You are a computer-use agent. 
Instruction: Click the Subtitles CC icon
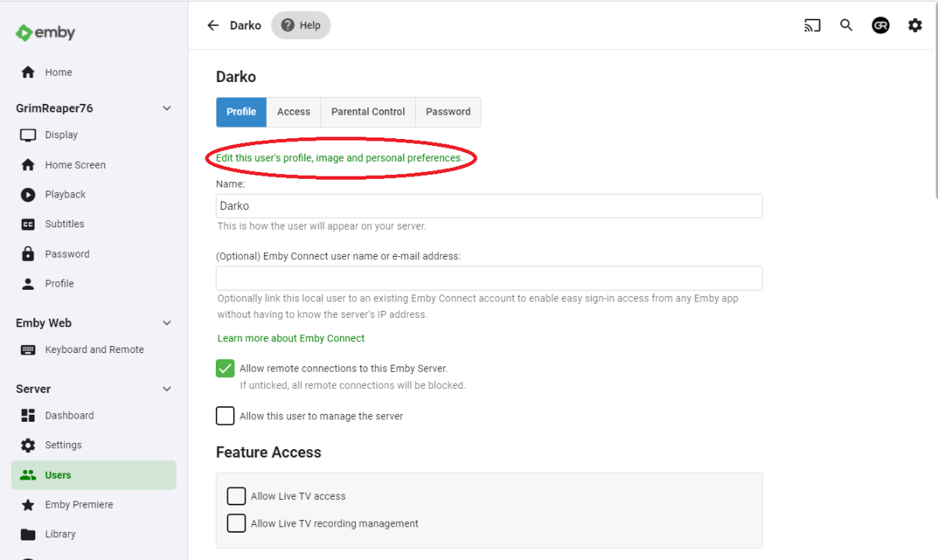[28, 224]
